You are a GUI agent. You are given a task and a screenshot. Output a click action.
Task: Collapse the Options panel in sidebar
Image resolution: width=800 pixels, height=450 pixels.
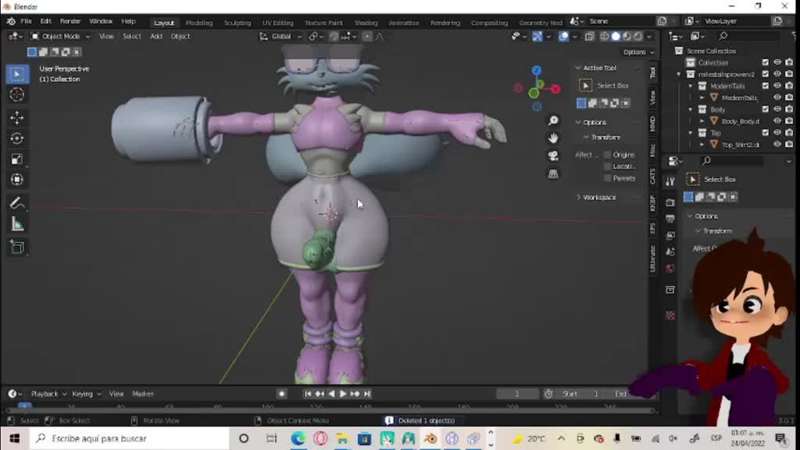(578, 122)
